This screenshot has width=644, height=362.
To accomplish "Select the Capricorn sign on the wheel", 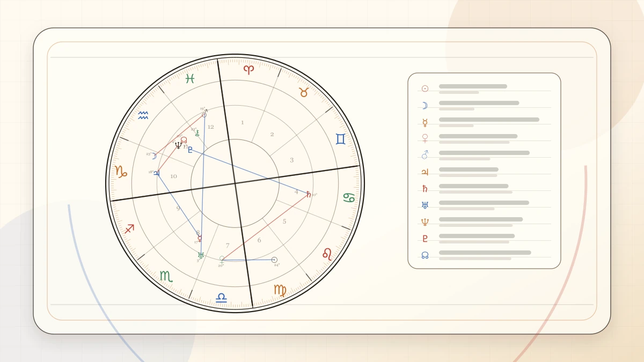I will pyautogui.click(x=121, y=172).
